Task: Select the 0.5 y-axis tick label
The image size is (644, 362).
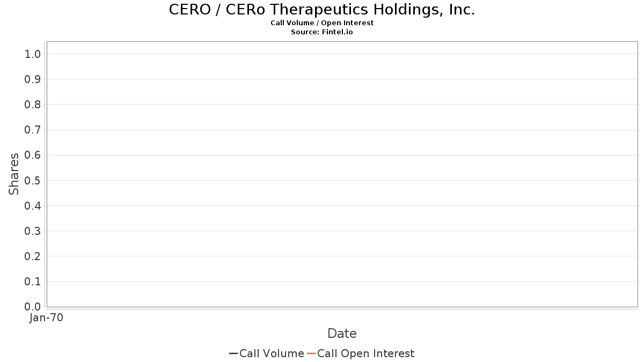Action: pyautogui.click(x=33, y=181)
